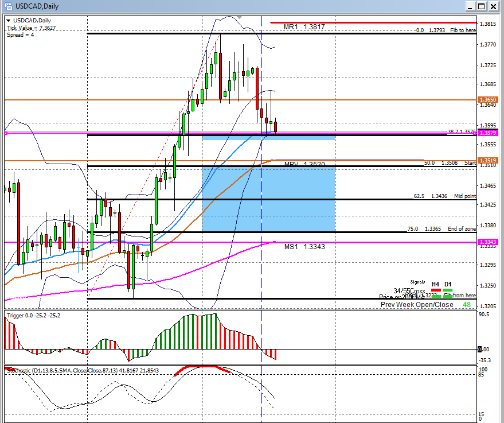Open the triangle menu beside USDCAD,Daily label

[x=9, y=21]
